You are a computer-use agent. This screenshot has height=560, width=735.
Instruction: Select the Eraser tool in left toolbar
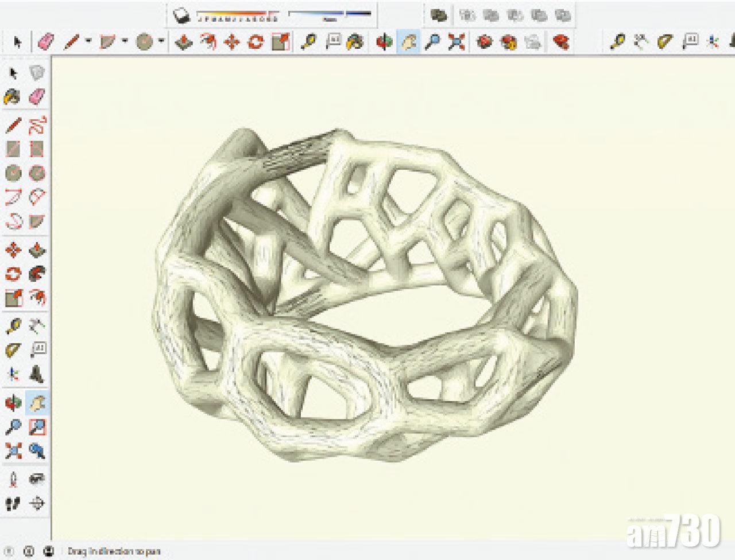(37, 96)
